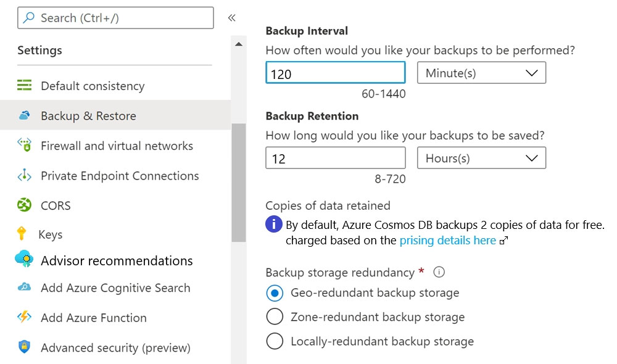The image size is (617, 364).
Task: Click the Advisor recommendations cloud icon
Action: pos(25,259)
